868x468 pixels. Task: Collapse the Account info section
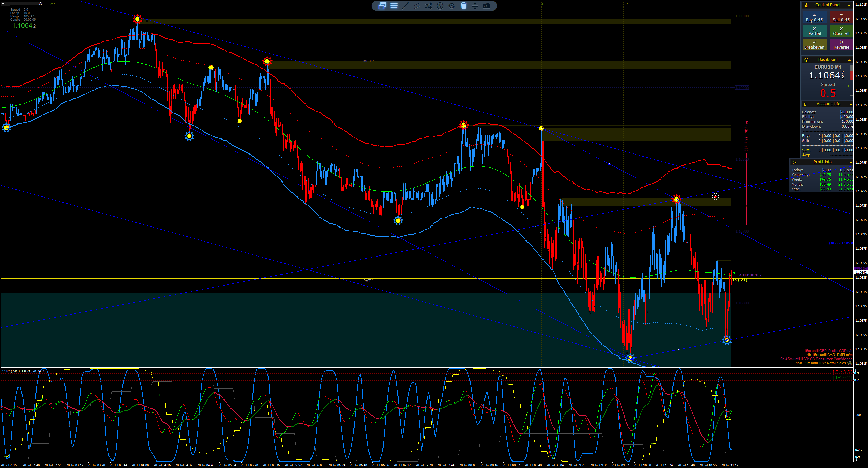851,104
